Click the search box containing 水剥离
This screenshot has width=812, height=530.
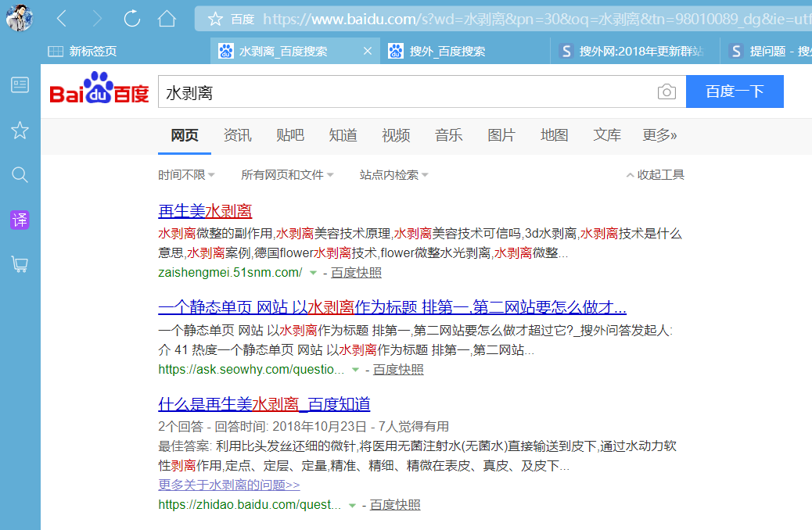click(407, 92)
